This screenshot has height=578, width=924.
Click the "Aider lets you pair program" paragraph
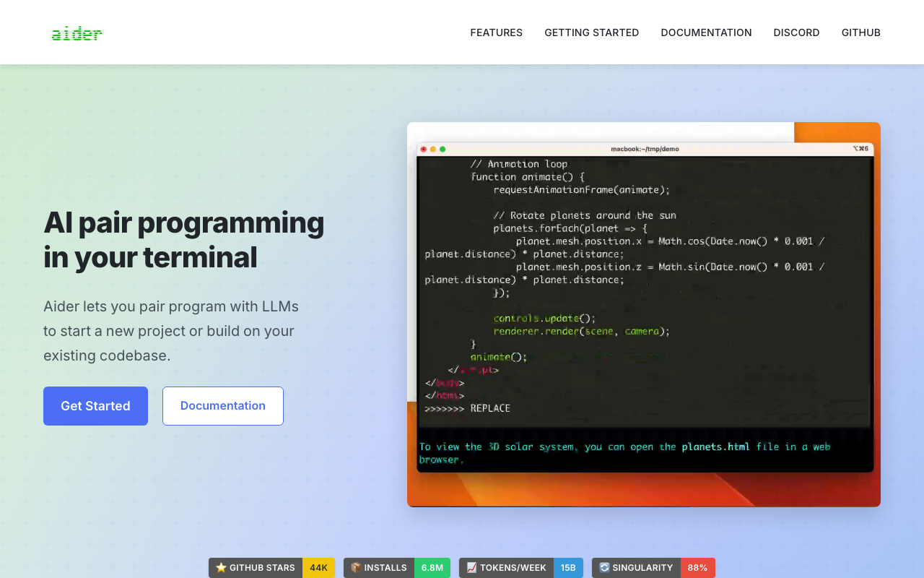[x=171, y=331]
